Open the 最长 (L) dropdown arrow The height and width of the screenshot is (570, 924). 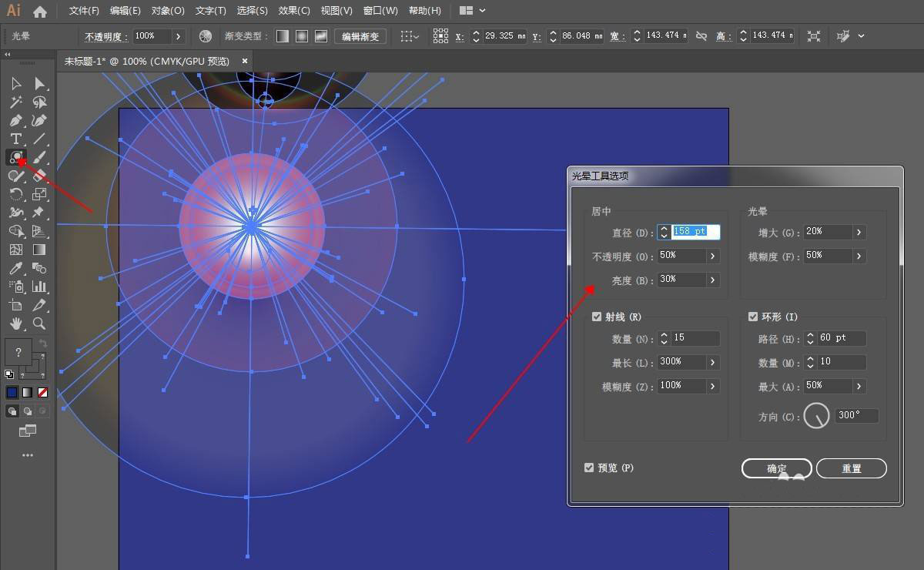point(713,362)
